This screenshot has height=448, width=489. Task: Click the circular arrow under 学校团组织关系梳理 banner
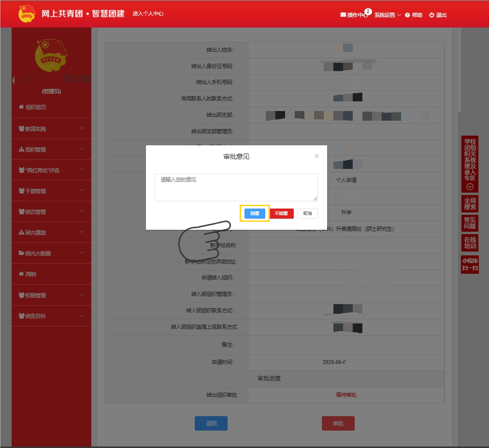point(470,187)
